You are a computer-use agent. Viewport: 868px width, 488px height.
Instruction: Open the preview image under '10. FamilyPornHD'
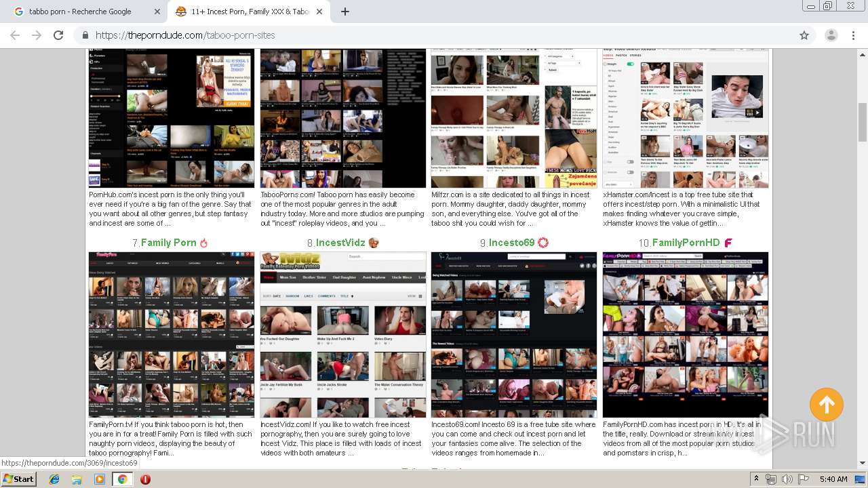pyautogui.click(x=686, y=335)
